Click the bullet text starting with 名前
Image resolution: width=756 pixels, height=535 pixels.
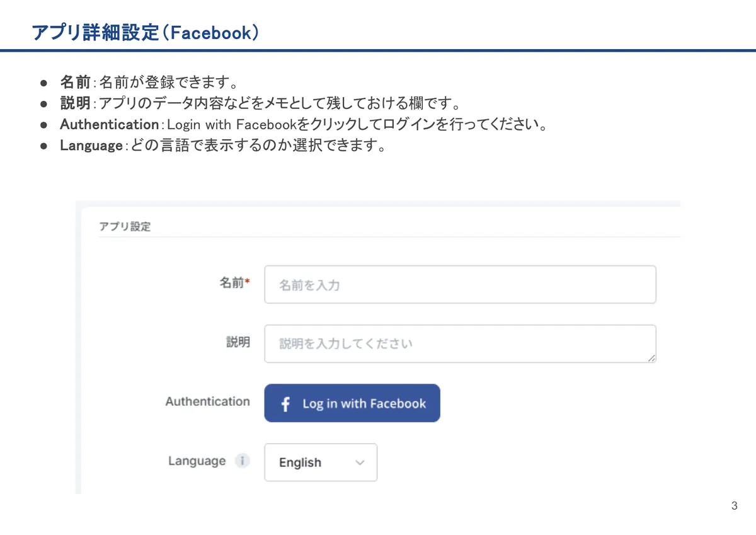(149, 82)
